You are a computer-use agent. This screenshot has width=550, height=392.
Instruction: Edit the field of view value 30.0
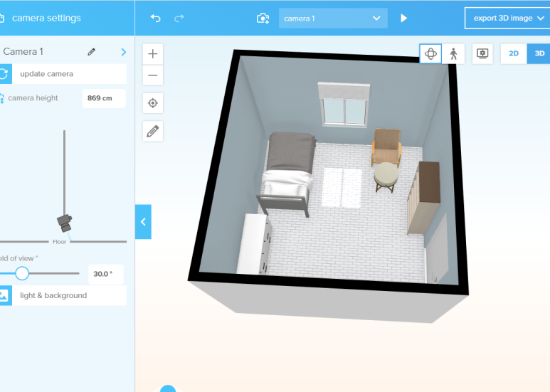pyautogui.click(x=105, y=274)
